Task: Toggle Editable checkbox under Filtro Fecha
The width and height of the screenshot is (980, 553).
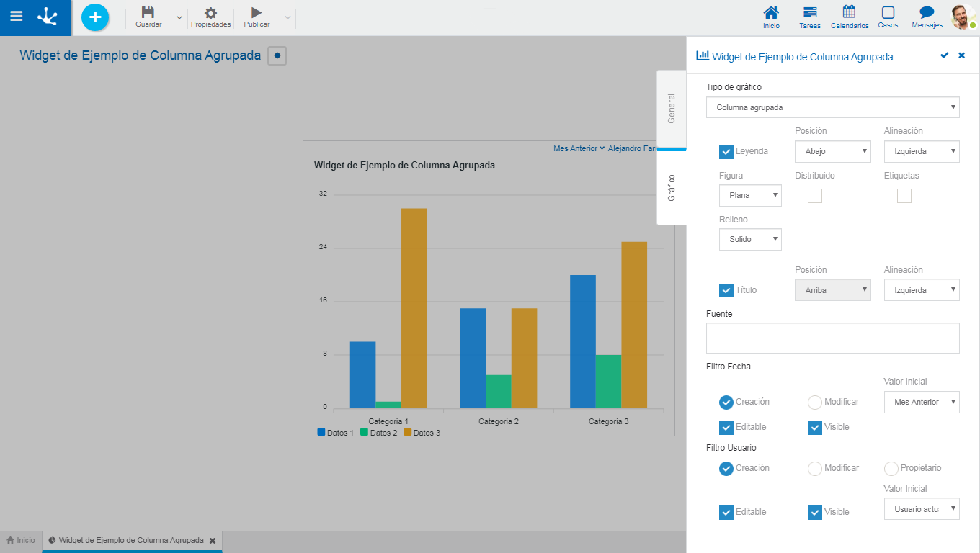Action: (726, 428)
